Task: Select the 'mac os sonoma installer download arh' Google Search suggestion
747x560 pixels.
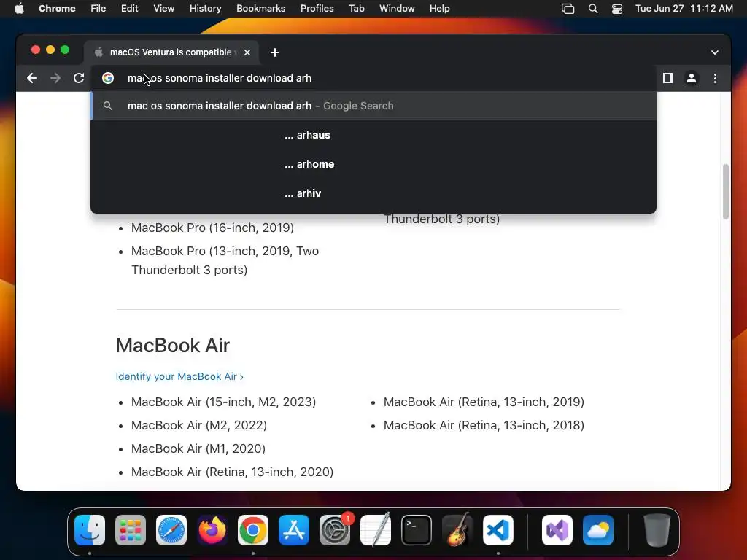Action: click(373, 106)
